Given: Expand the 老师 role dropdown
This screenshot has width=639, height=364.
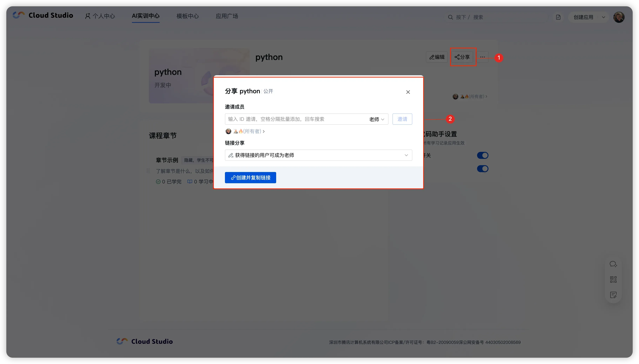Looking at the screenshot, I should coord(377,119).
